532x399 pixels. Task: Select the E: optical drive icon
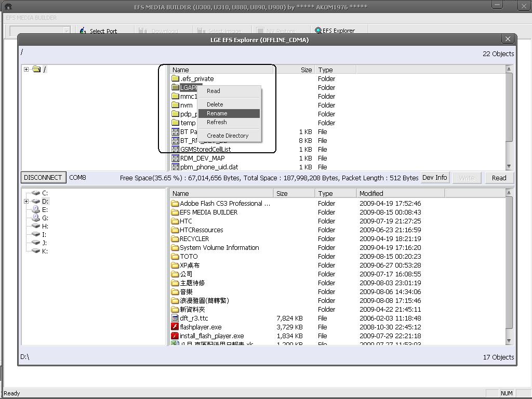click(36, 209)
